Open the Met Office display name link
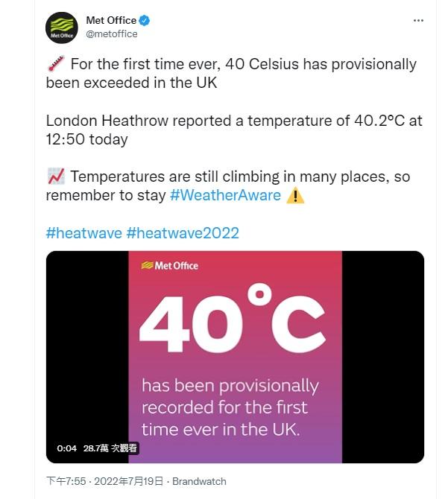This screenshot has height=499, width=448. (111, 21)
